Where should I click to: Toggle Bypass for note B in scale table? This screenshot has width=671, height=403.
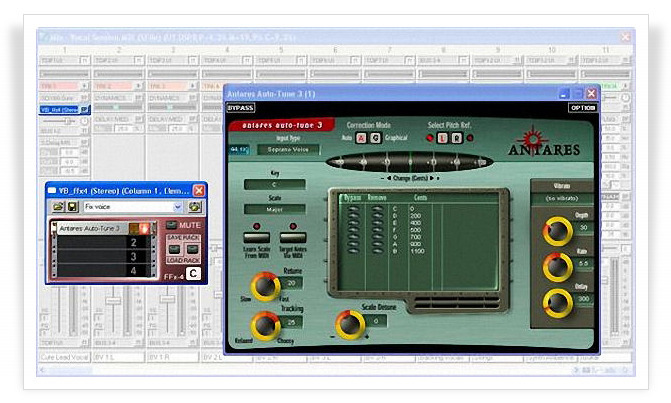coord(353,251)
